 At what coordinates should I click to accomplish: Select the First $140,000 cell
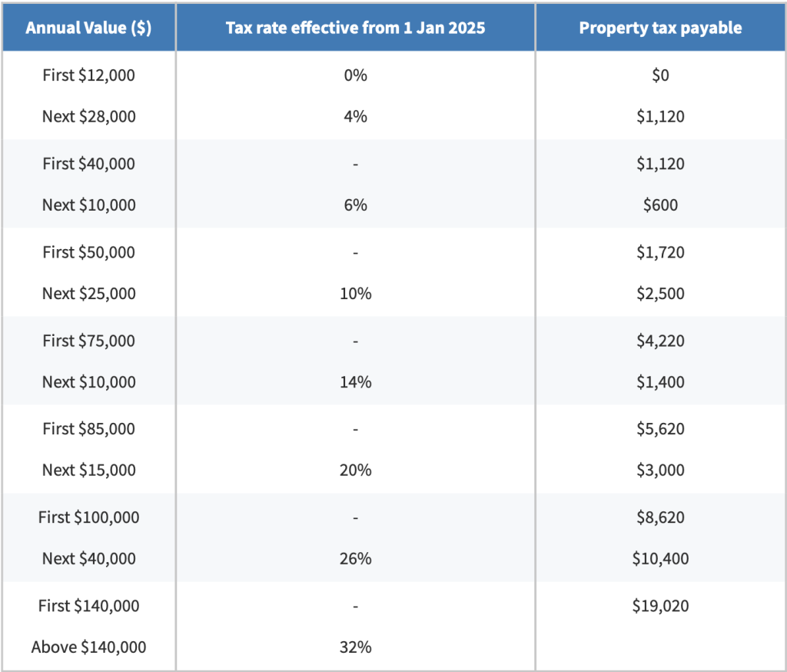tap(88, 606)
